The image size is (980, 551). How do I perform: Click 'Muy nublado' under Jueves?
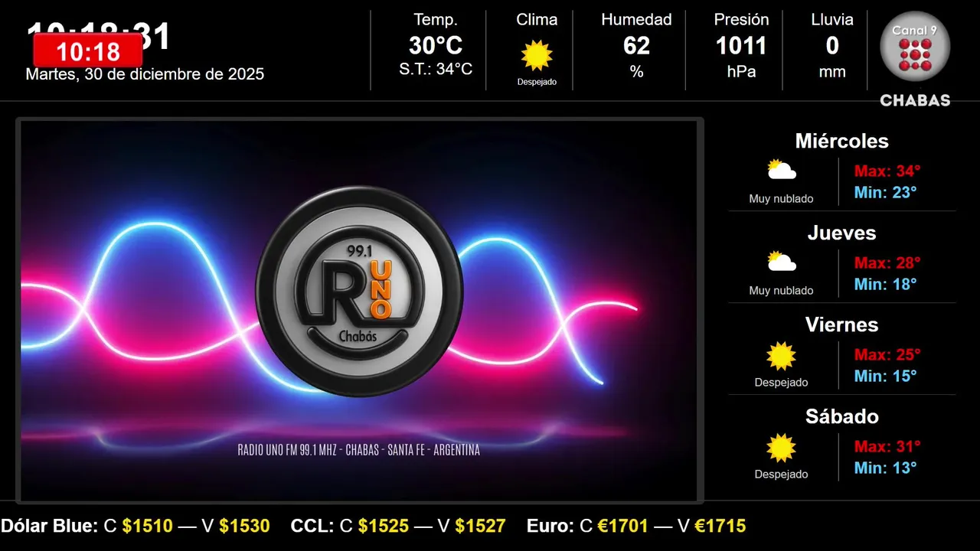point(781,291)
